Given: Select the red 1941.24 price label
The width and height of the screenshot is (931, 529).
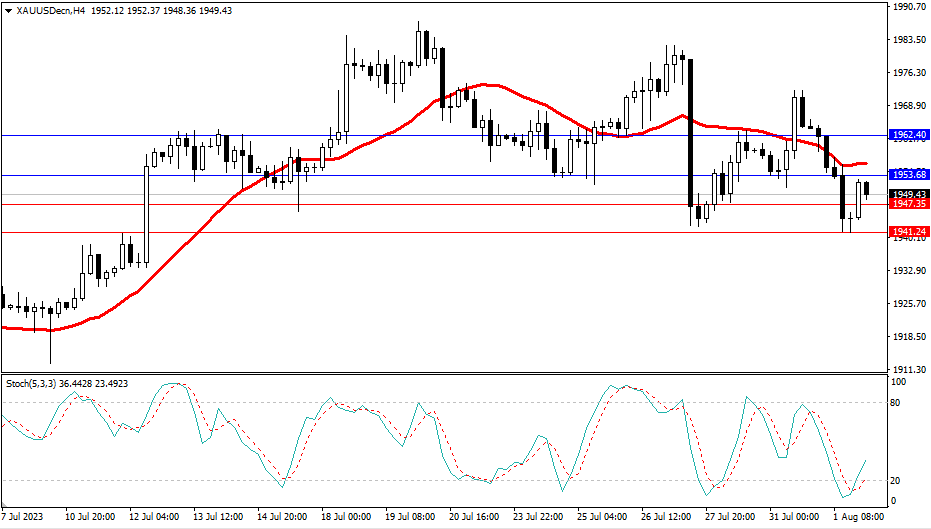Looking at the screenshot, I should [909, 232].
